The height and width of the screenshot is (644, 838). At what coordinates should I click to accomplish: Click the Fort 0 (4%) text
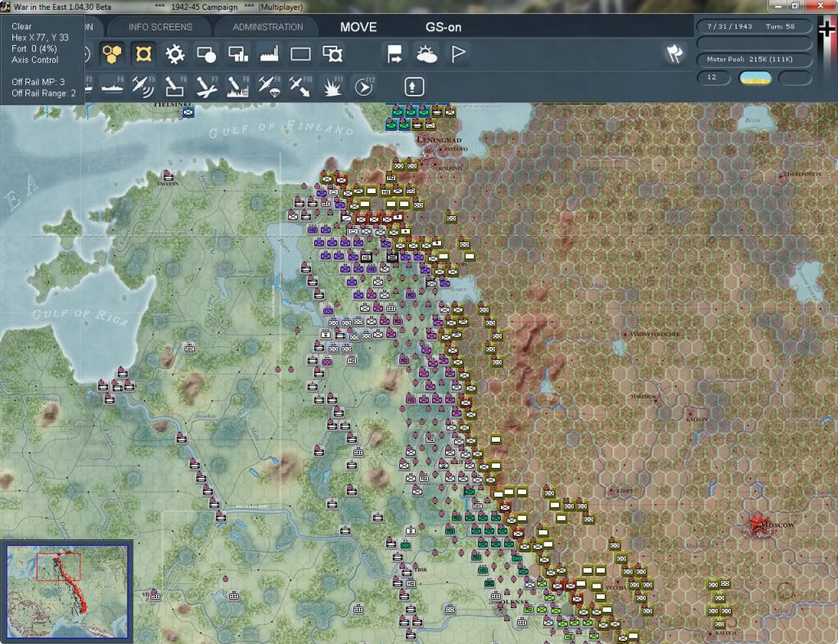tap(34, 48)
